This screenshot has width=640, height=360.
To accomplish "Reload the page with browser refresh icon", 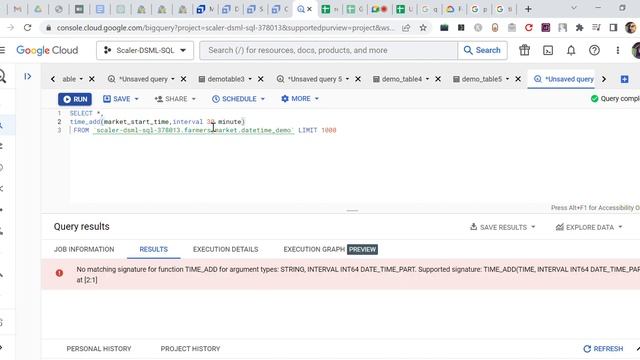I will [27, 28].
